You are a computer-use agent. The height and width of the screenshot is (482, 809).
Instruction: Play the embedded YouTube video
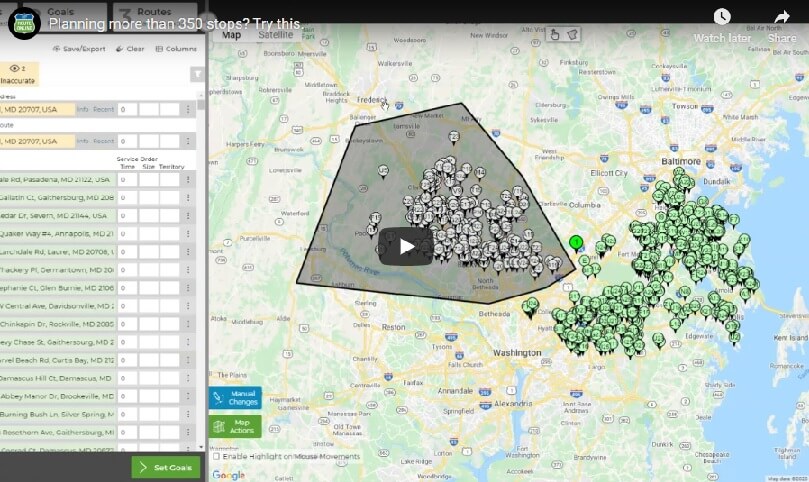pos(406,247)
